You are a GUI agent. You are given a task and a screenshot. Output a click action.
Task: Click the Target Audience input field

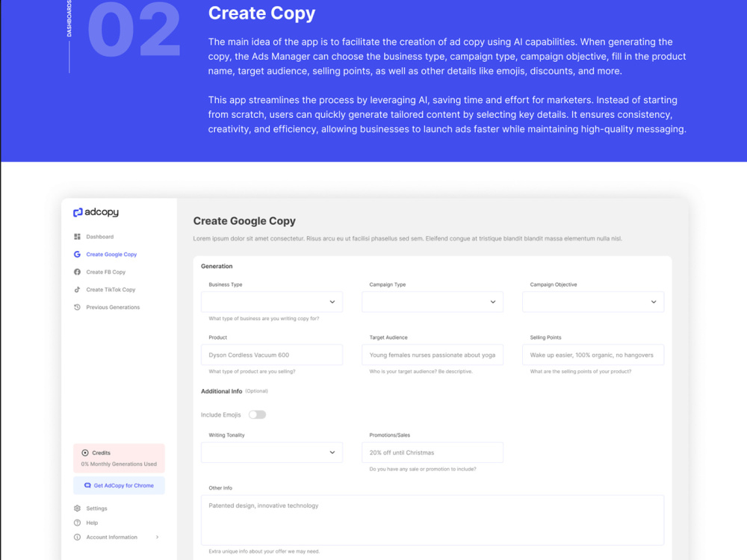click(x=432, y=355)
